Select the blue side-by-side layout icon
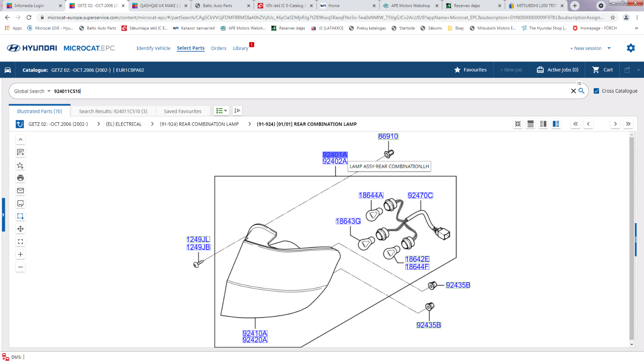The height and width of the screenshot is (362, 644). [556, 124]
